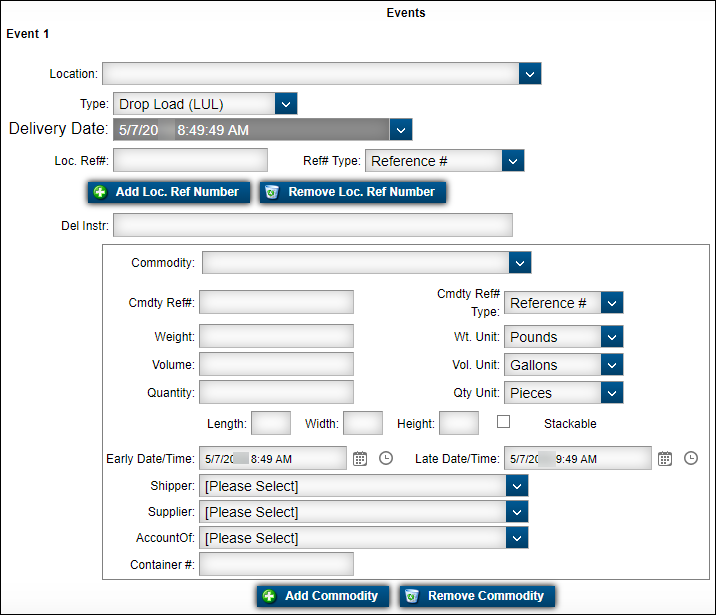Click the green plus icon on Add Loc. Ref Number
The image size is (716, 615).
click(99, 192)
